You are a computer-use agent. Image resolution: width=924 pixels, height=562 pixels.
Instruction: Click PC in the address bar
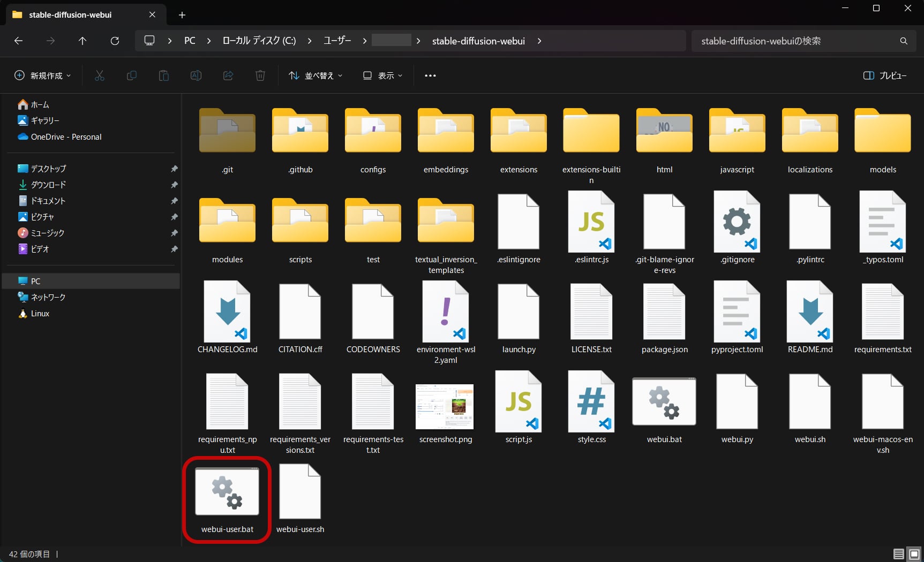click(x=190, y=41)
